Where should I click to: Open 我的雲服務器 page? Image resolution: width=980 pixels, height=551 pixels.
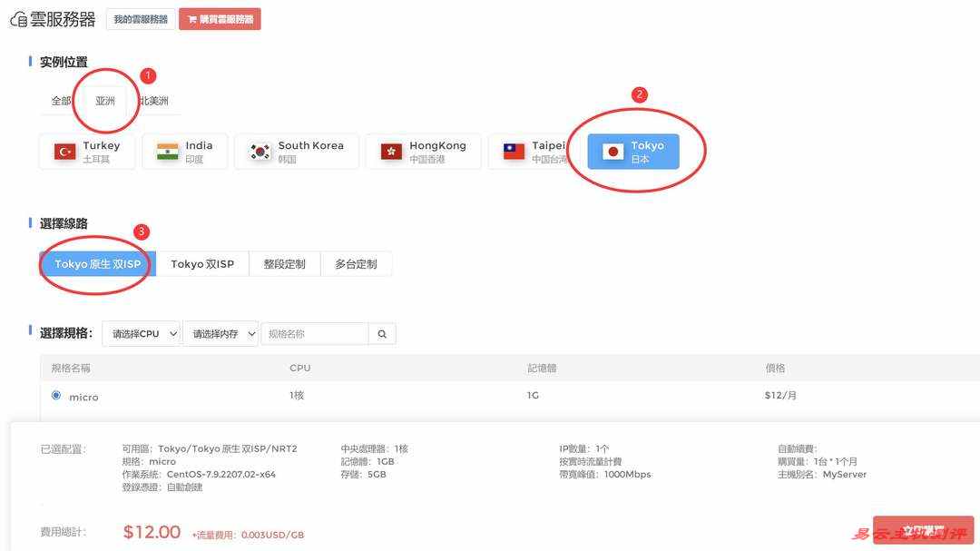pos(141,19)
